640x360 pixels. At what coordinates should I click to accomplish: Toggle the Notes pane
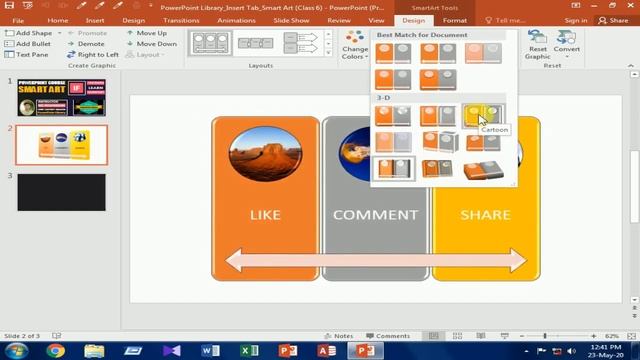339,336
